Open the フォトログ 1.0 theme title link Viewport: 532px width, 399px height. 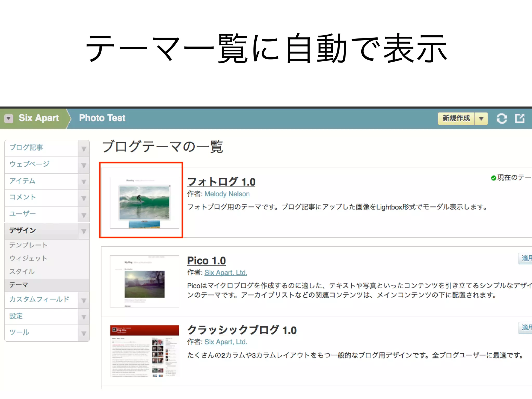click(x=221, y=182)
